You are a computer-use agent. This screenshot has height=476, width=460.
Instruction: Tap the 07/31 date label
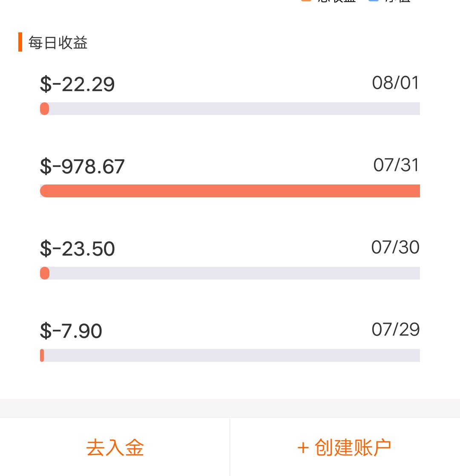[396, 165]
